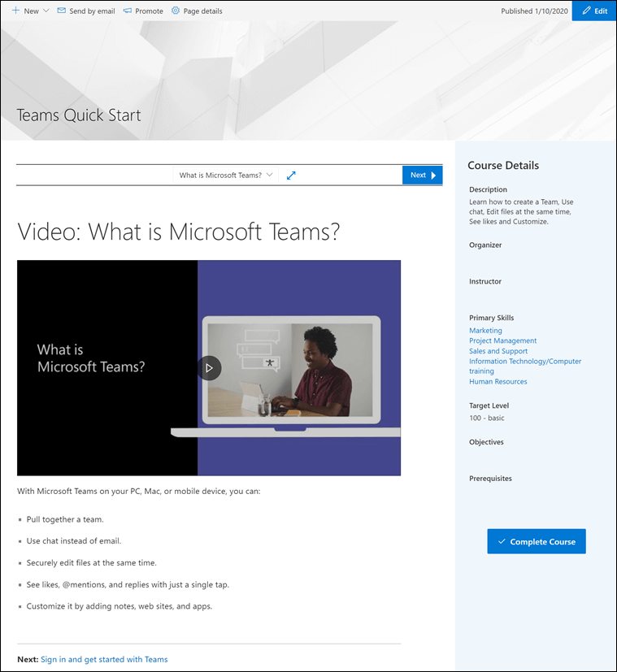Image resolution: width=617 pixels, height=672 pixels.
Task: Click the 'Course Details' heading
Action: pos(503,166)
